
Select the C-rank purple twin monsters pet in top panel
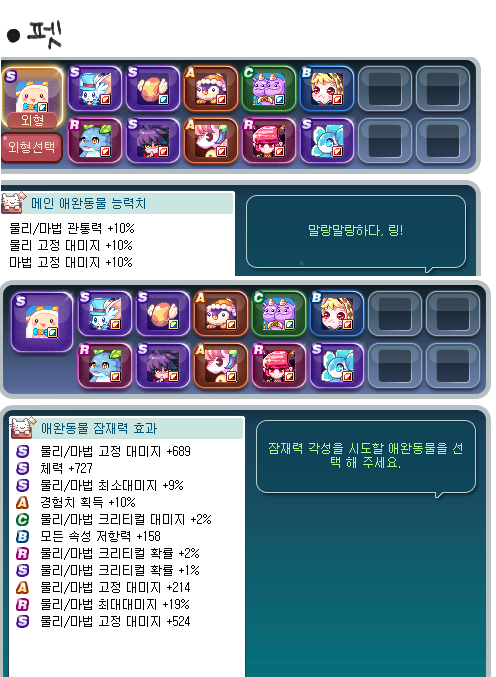pos(269,89)
